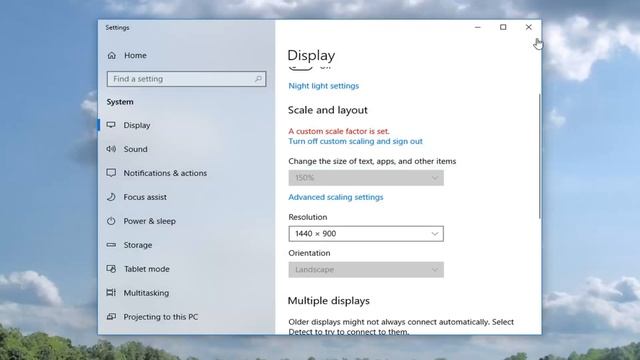Close the Settings window
Screen dimensions: 640x360
coord(529,27)
